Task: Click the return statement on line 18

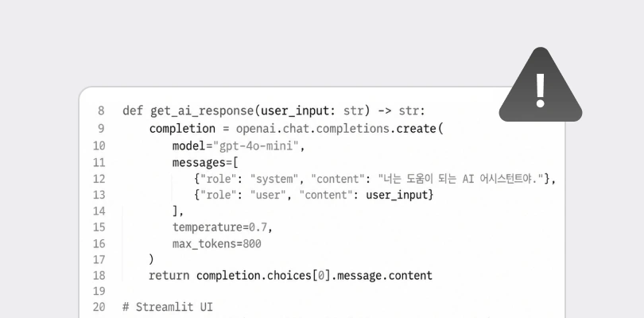Action: tap(169, 275)
